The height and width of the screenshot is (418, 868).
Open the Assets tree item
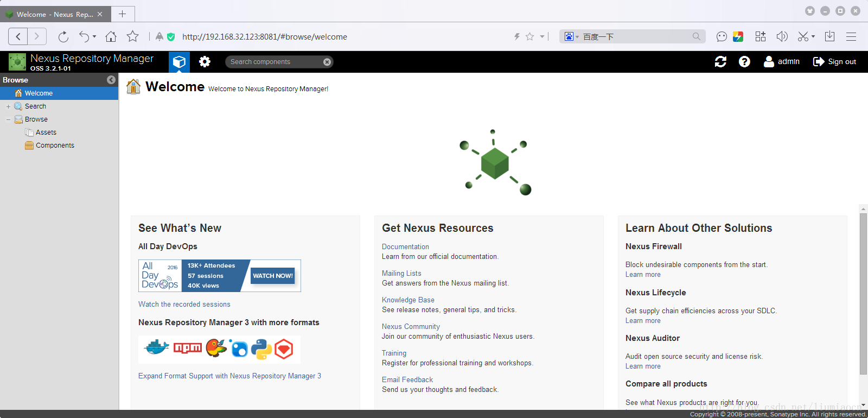click(46, 132)
